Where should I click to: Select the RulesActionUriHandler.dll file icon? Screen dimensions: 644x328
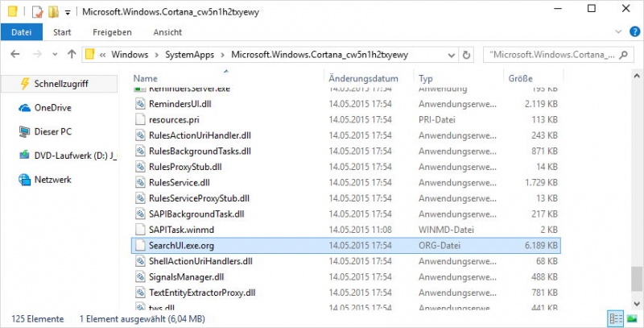pos(141,135)
